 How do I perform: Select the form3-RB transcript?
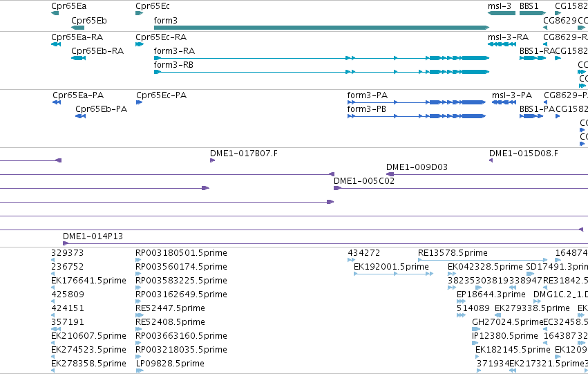pos(321,72)
